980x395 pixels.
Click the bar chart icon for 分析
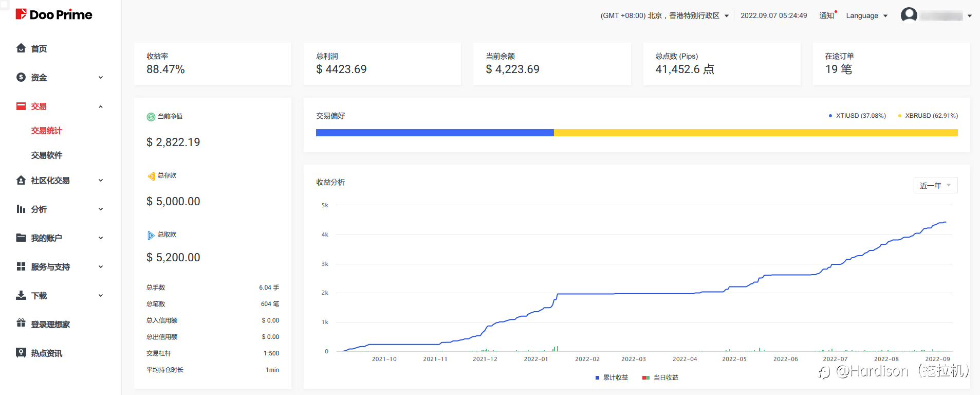(21, 209)
